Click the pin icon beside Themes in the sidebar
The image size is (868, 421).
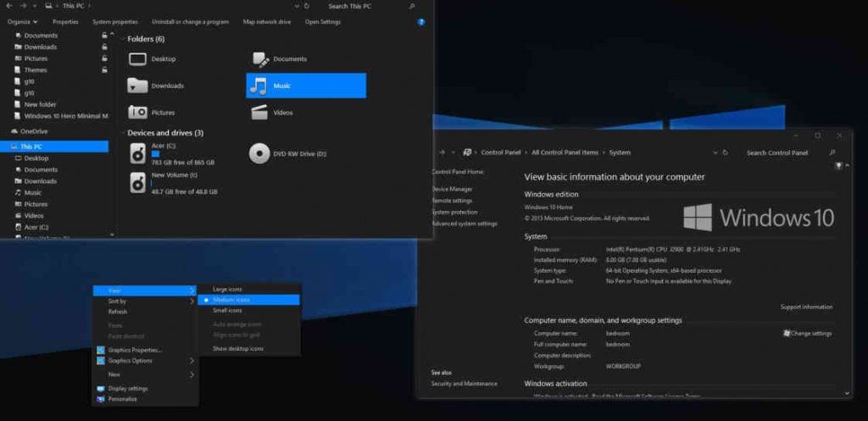[x=104, y=69]
